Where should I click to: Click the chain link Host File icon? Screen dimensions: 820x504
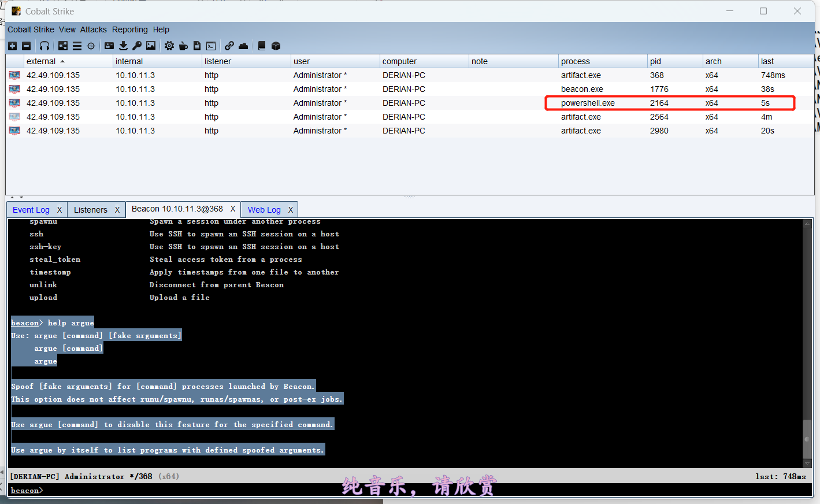[x=229, y=46]
